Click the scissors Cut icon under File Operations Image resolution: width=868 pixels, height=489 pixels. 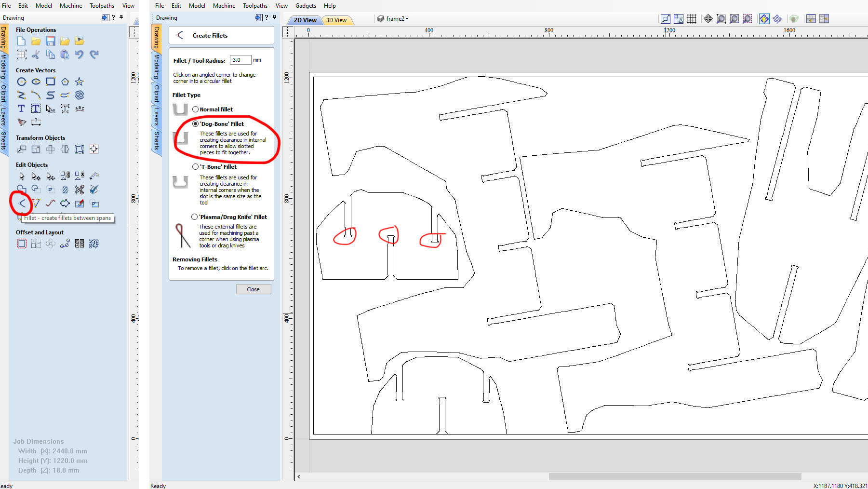tap(36, 54)
